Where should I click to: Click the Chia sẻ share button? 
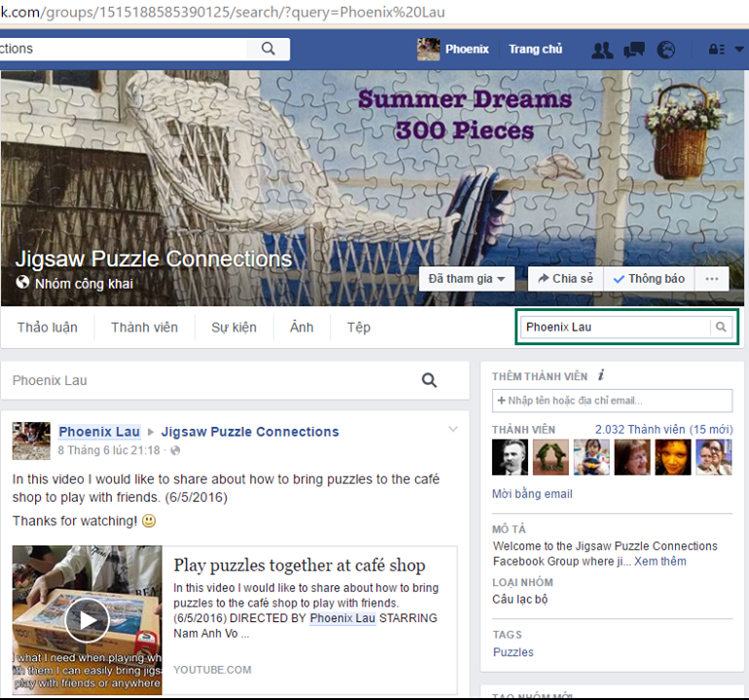(x=565, y=279)
